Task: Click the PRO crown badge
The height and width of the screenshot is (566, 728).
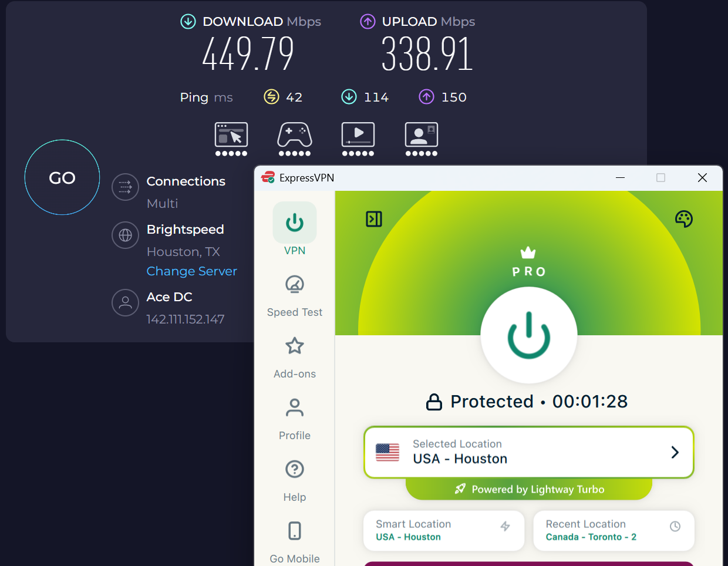Action: (528, 262)
